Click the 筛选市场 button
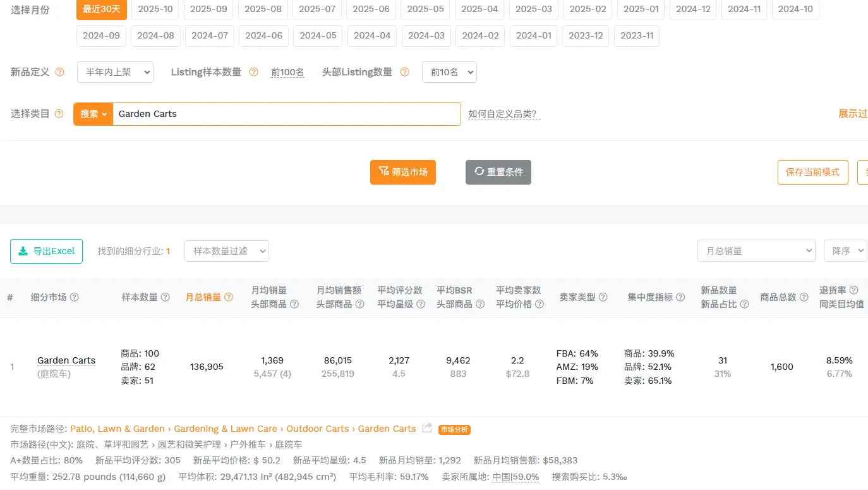Image resolution: width=868 pixels, height=490 pixels. (x=402, y=171)
